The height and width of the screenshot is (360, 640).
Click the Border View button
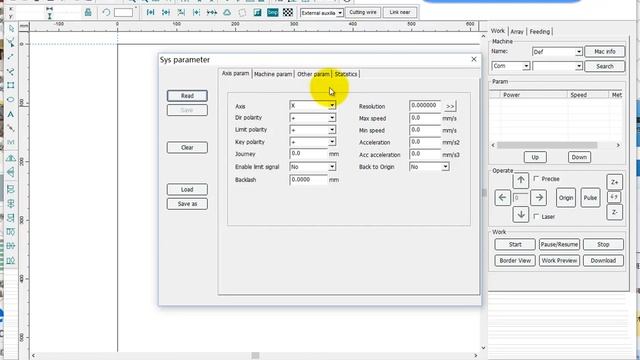click(515, 260)
